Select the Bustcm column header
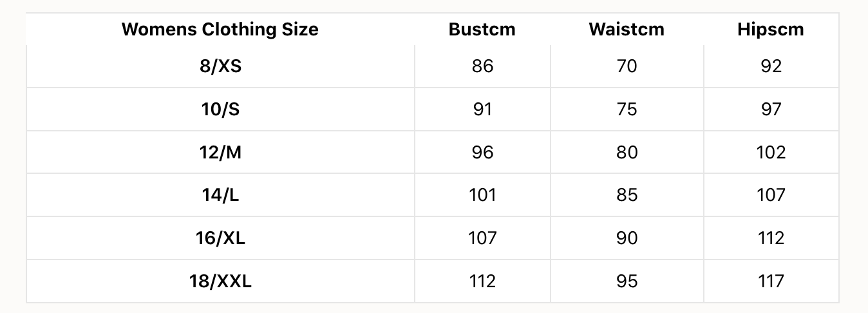Screen dimensions: 868x313 tap(482, 30)
